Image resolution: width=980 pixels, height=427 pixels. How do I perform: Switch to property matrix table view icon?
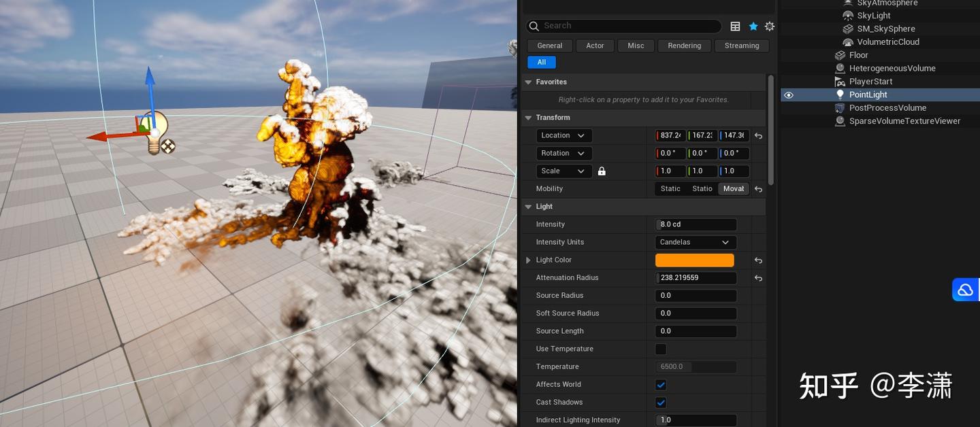tap(735, 27)
